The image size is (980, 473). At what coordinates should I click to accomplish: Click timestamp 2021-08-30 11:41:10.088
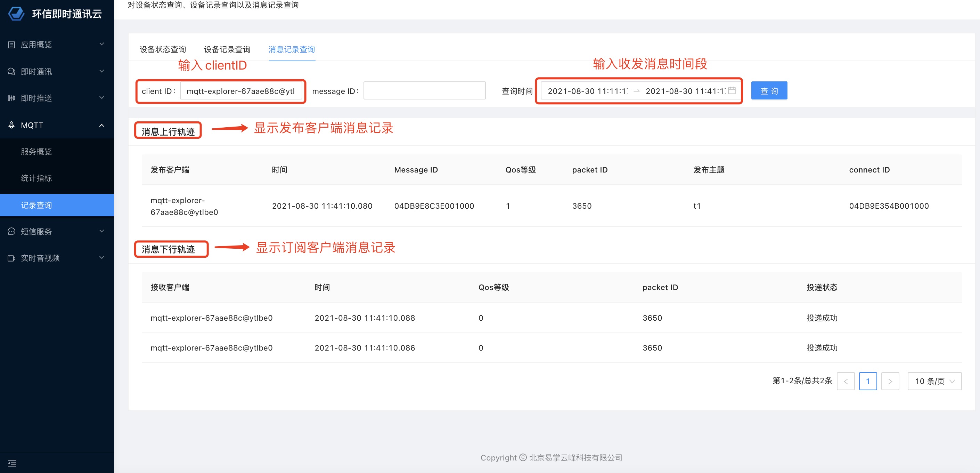(365, 318)
